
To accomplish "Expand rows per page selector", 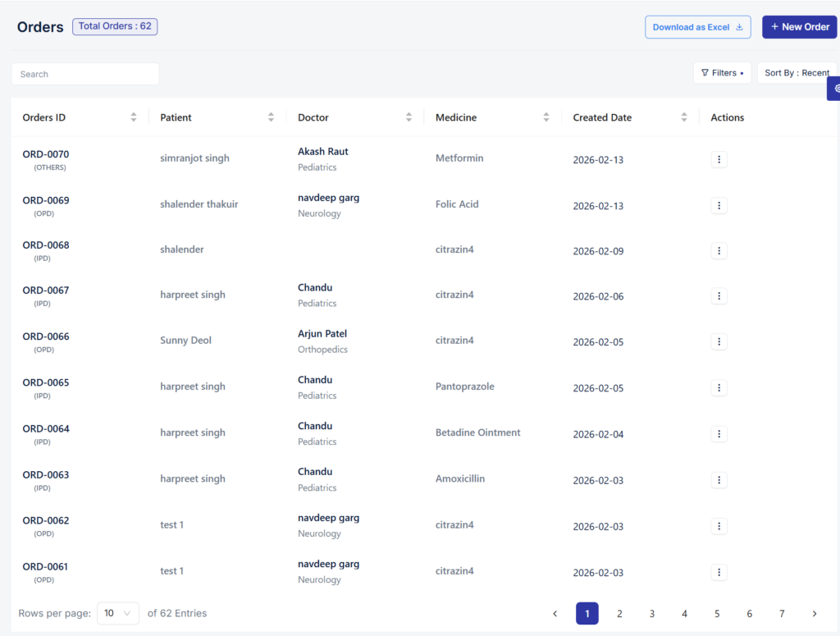I will click(x=118, y=613).
